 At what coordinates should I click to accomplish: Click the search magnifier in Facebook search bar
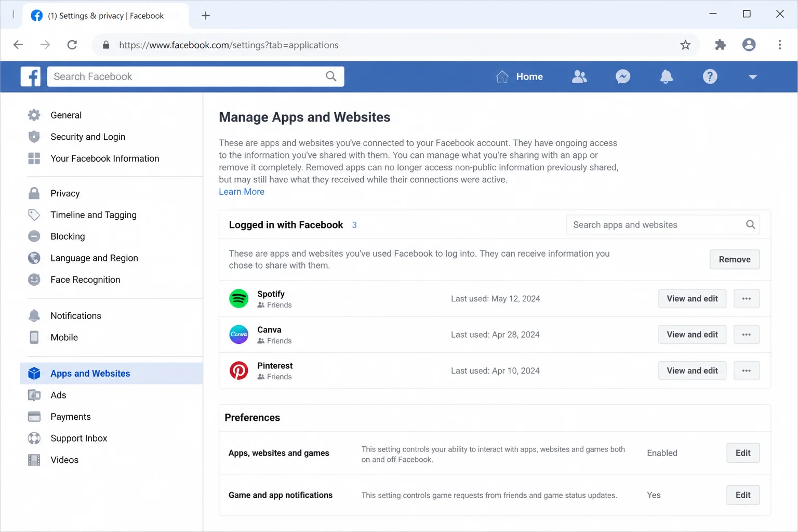tap(331, 76)
